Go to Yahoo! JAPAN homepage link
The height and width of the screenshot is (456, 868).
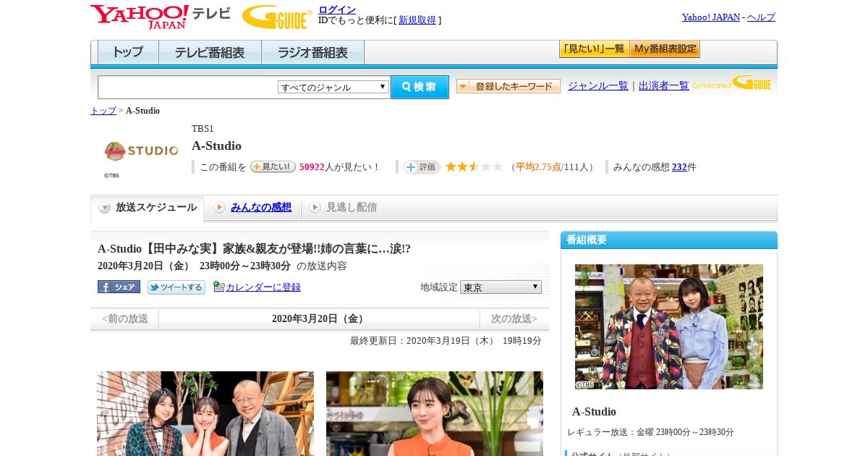point(711,17)
